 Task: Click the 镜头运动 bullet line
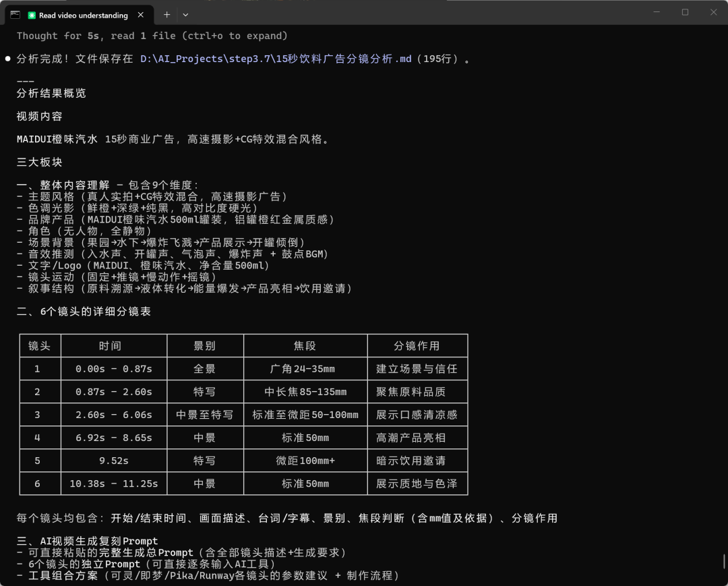(x=117, y=276)
